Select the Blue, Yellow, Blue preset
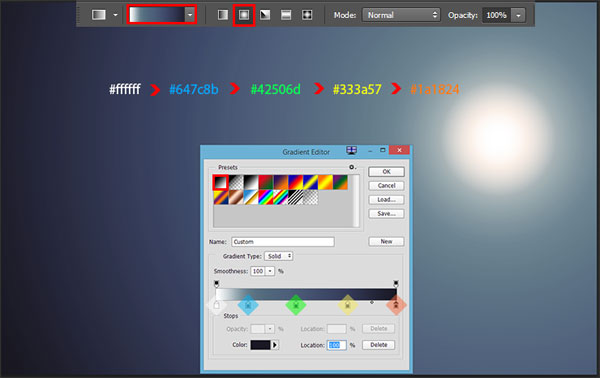 (310, 182)
